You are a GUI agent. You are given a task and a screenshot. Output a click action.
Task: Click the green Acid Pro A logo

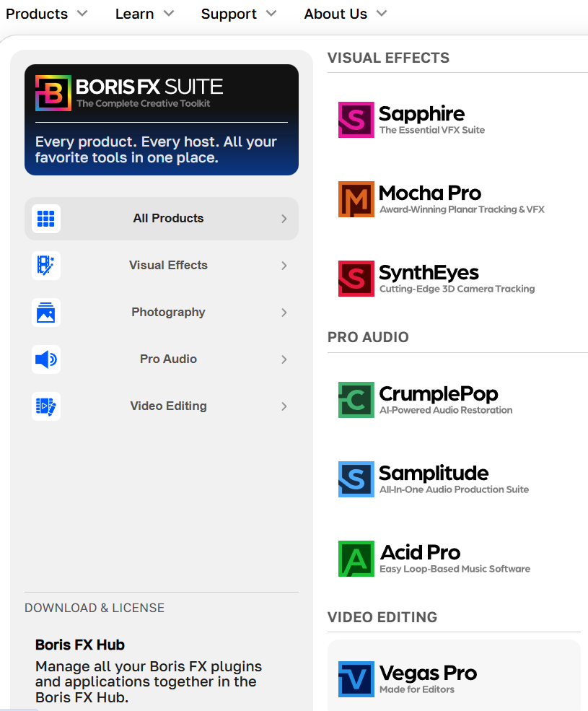coord(356,559)
